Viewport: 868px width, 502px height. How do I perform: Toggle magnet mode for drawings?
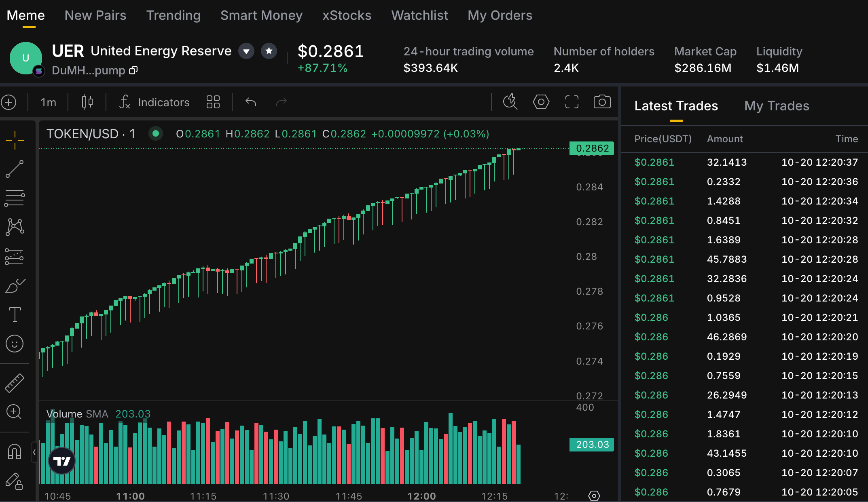[15, 451]
